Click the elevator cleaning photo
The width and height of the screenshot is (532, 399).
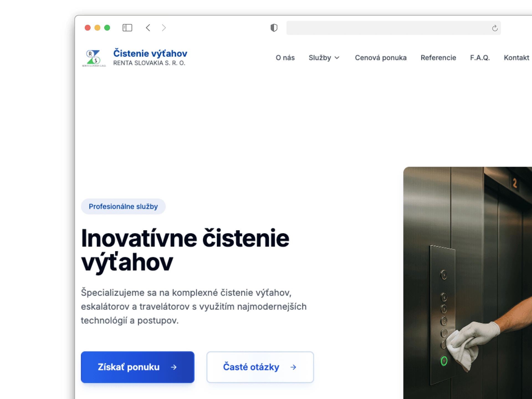click(468, 283)
